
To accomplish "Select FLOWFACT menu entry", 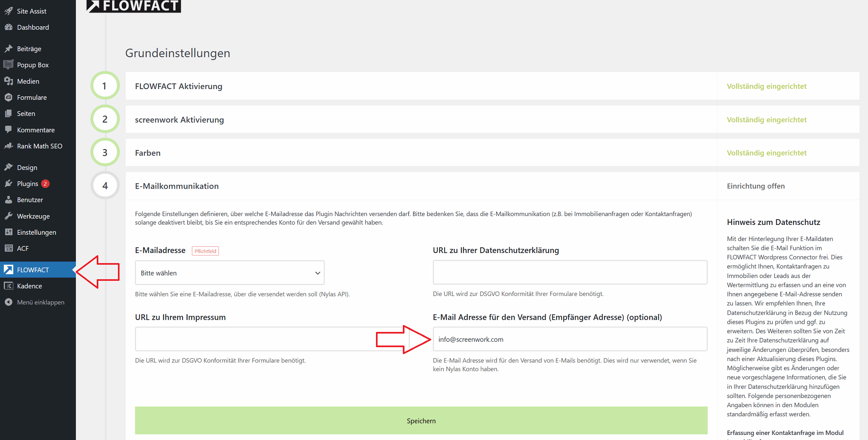I will click(x=38, y=270).
